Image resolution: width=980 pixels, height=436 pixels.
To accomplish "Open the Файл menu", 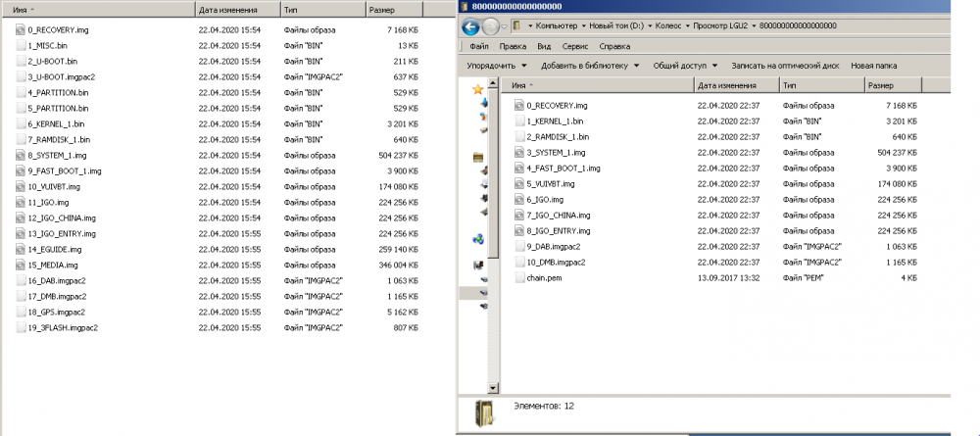I will tap(479, 46).
